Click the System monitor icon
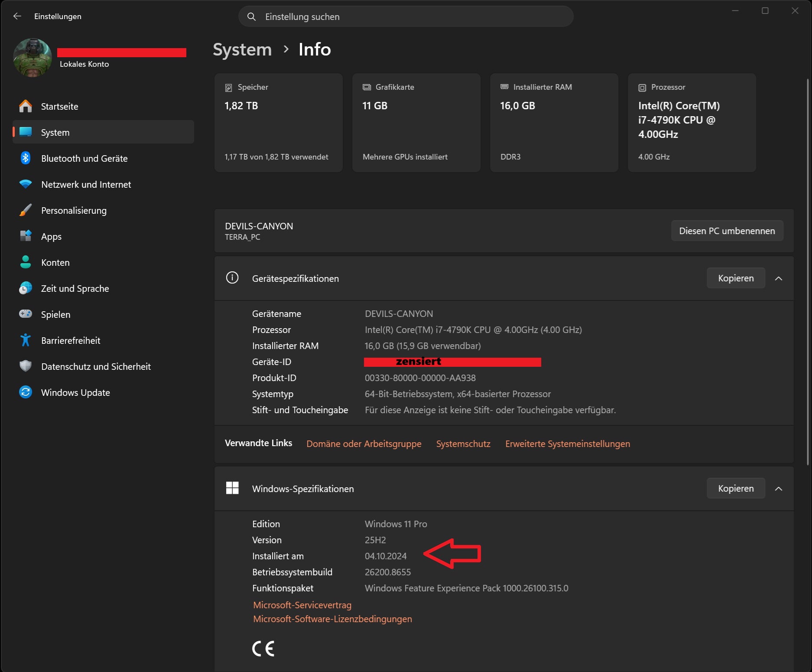 26,132
